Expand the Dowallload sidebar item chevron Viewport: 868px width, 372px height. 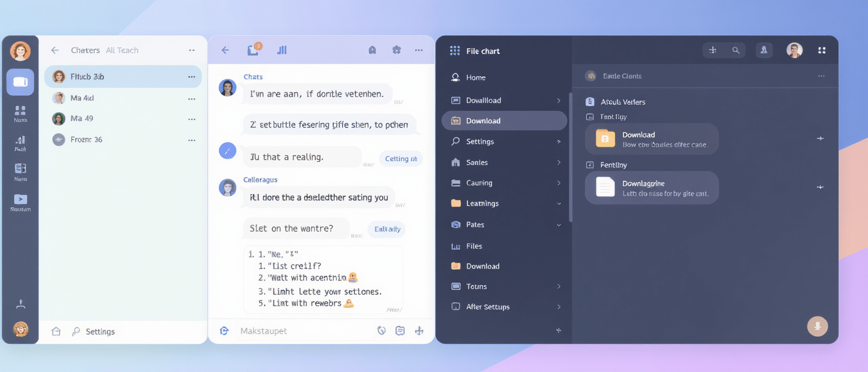(559, 100)
